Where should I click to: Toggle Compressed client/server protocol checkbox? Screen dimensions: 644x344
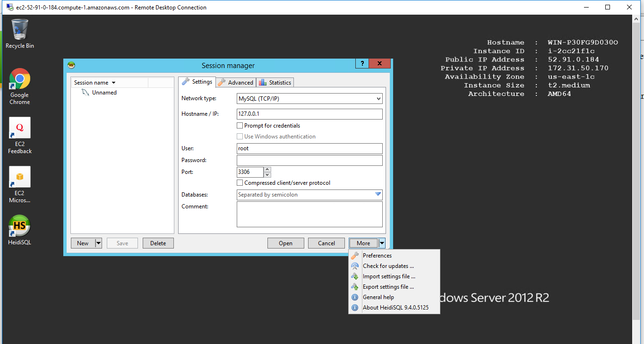pyautogui.click(x=240, y=183)
